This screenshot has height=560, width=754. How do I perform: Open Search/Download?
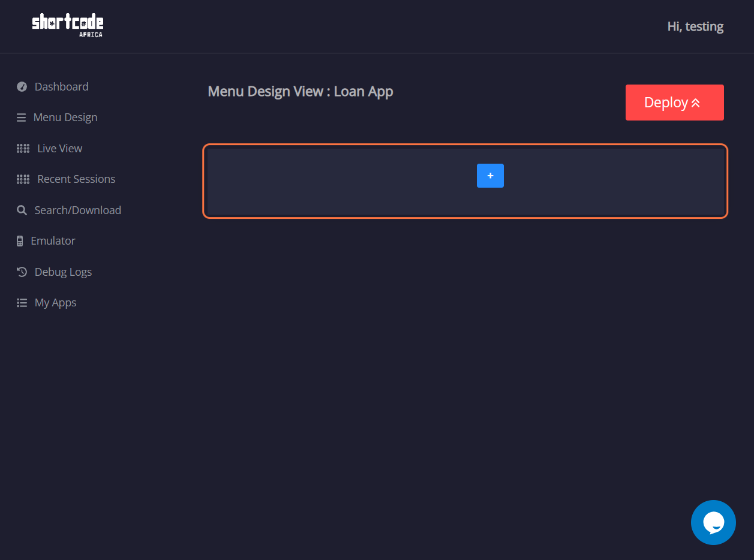click(77, 210)
